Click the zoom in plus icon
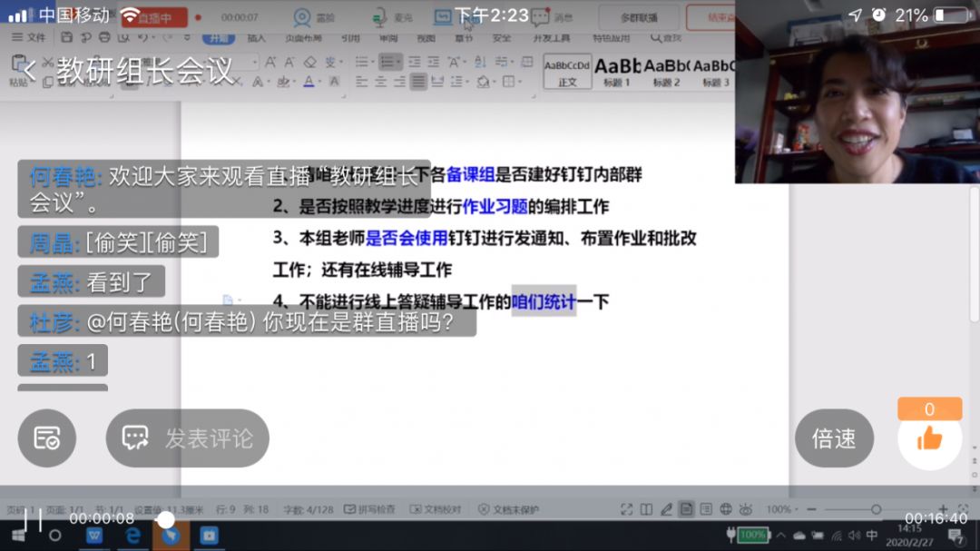 (x=943, y=509)
